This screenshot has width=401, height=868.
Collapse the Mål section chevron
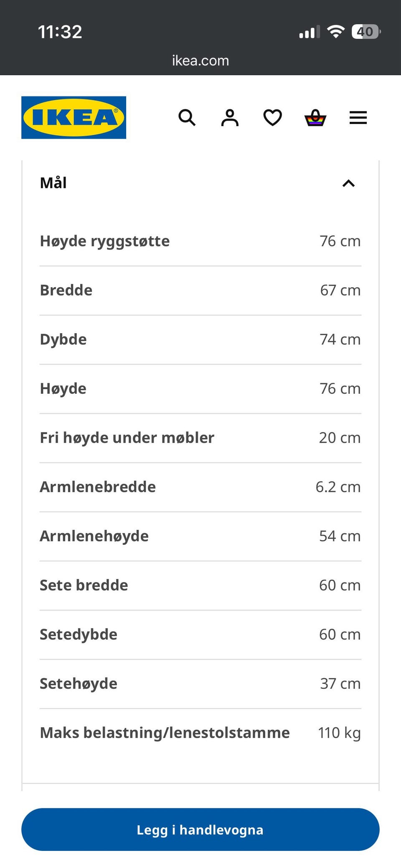click(349, 183)
